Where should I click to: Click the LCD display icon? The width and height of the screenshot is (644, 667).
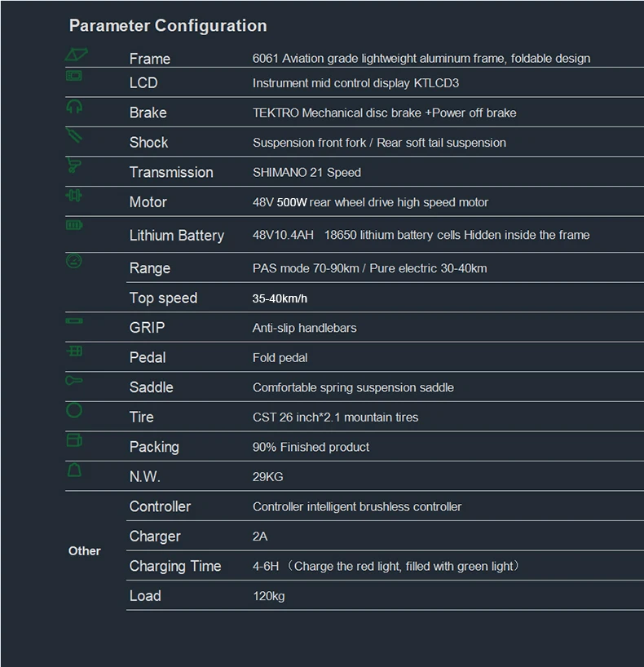click(74, 76)
